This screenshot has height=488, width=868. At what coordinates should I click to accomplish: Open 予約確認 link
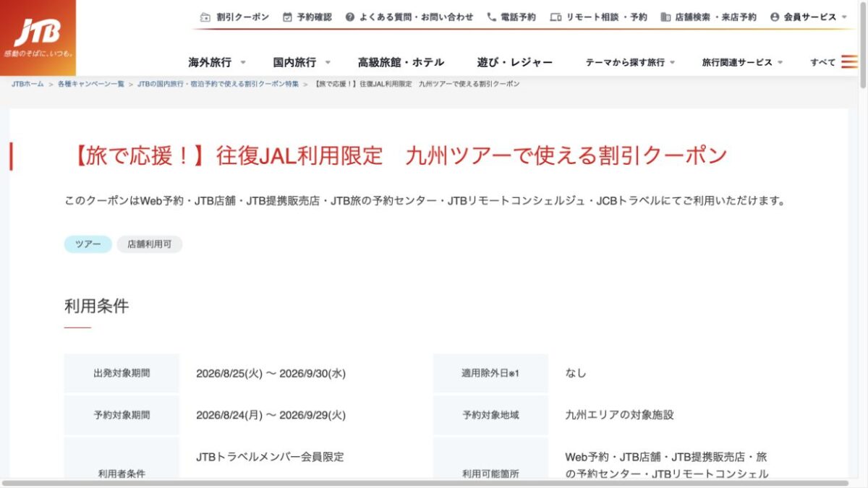[315, 17]
